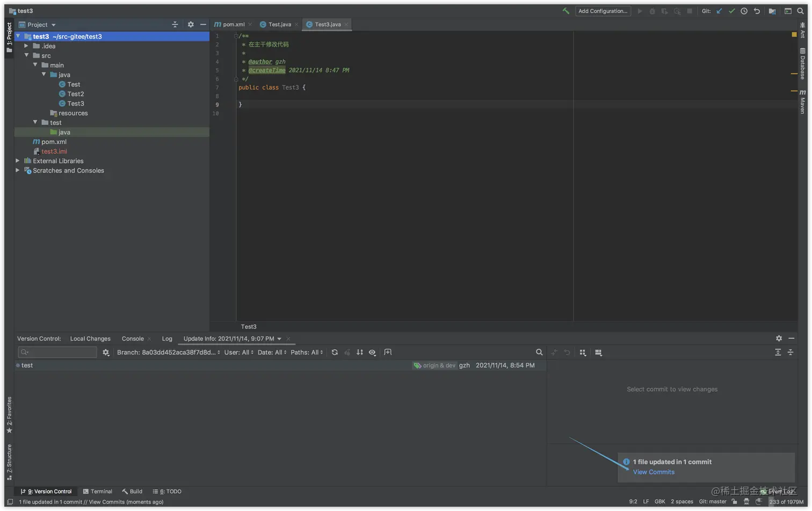
Task: Click the Go To Hash/Branch/Tag search icon
Action: [x=539, y=352]
